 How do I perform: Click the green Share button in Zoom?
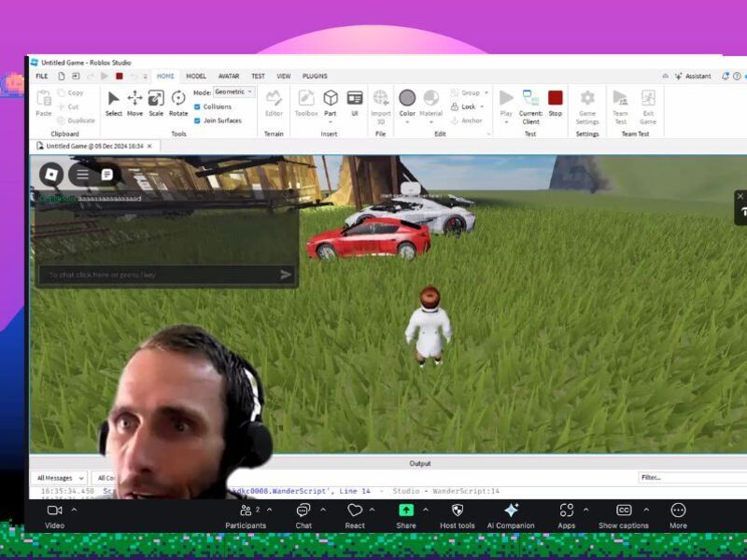pyautogui.click(x=406, y=511)
